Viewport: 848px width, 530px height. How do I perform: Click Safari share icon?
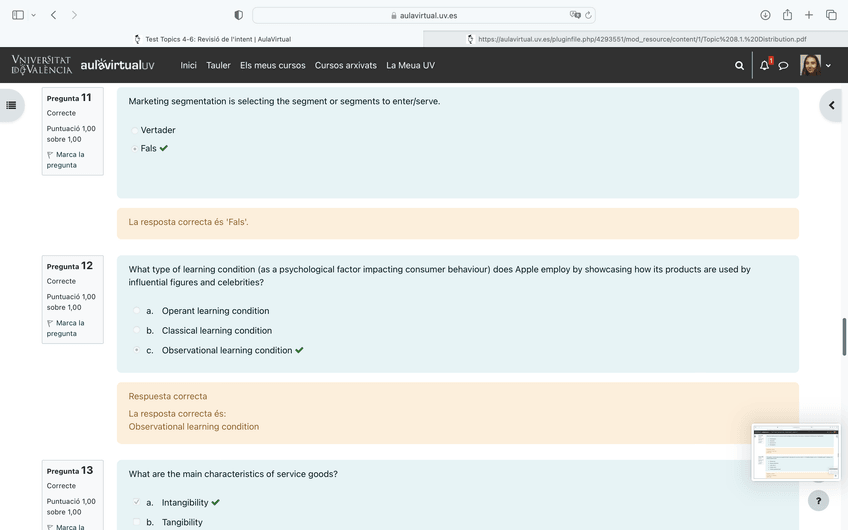point(787,15)
